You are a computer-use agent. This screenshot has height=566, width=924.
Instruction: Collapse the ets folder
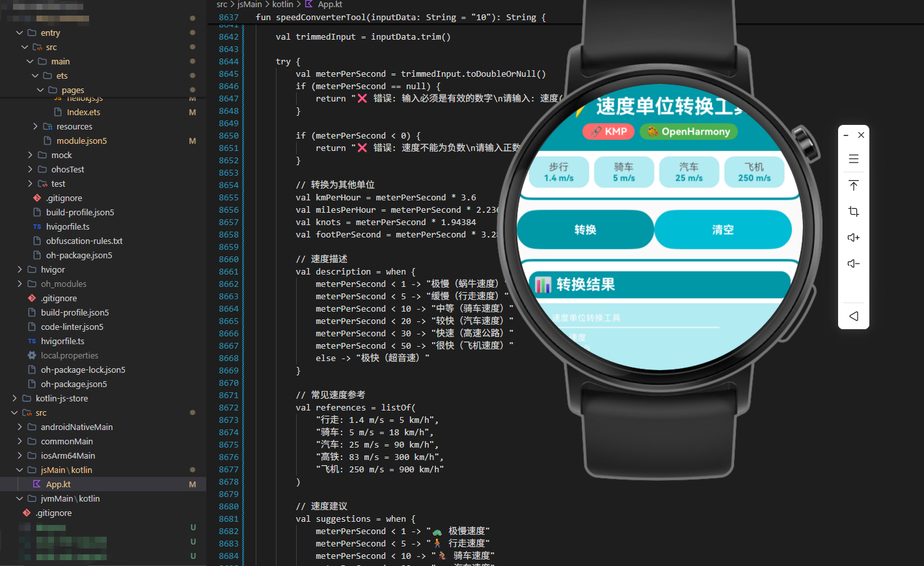click(34, 75)
